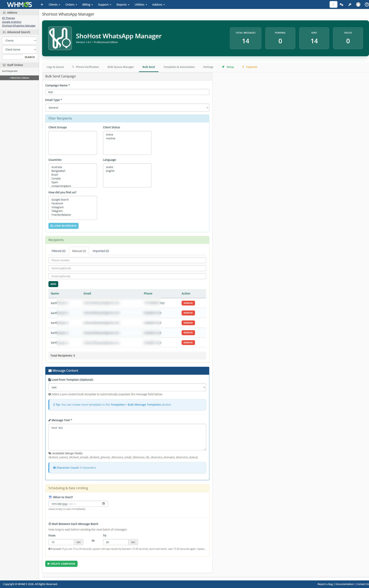The image size is (369, 588).
Task: Open ShoHost WhatsApp Manager sidebar link
Action: pos(19,26)
